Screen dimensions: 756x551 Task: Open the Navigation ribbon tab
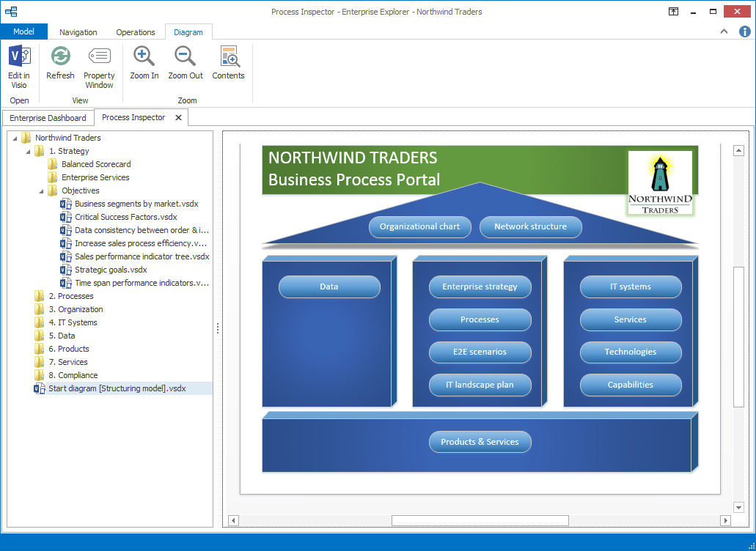(78, 32)
